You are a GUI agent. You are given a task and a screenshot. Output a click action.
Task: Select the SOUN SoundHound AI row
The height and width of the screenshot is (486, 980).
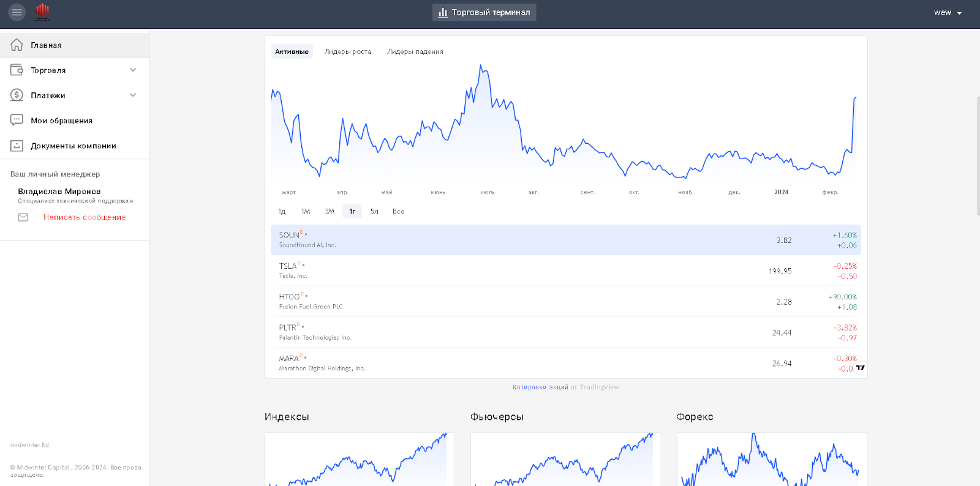566,240
